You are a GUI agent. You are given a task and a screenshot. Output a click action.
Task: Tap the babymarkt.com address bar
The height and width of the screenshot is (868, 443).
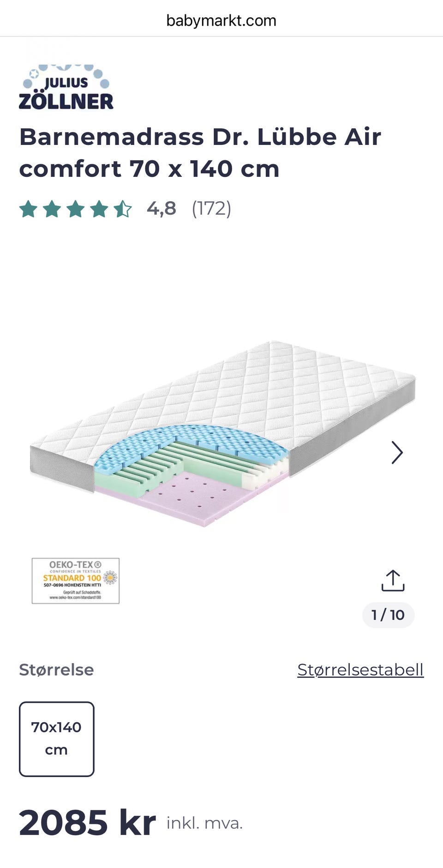(x=221, y=20)
